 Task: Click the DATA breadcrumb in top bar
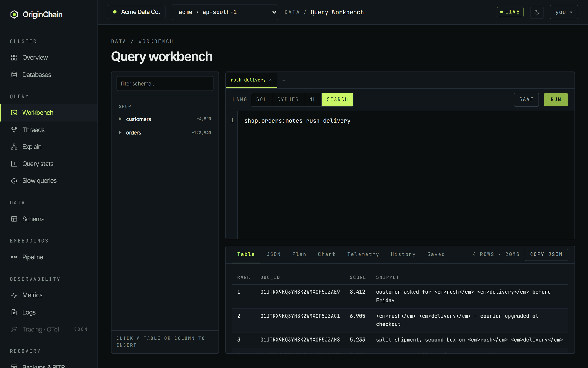pos(292,12)
